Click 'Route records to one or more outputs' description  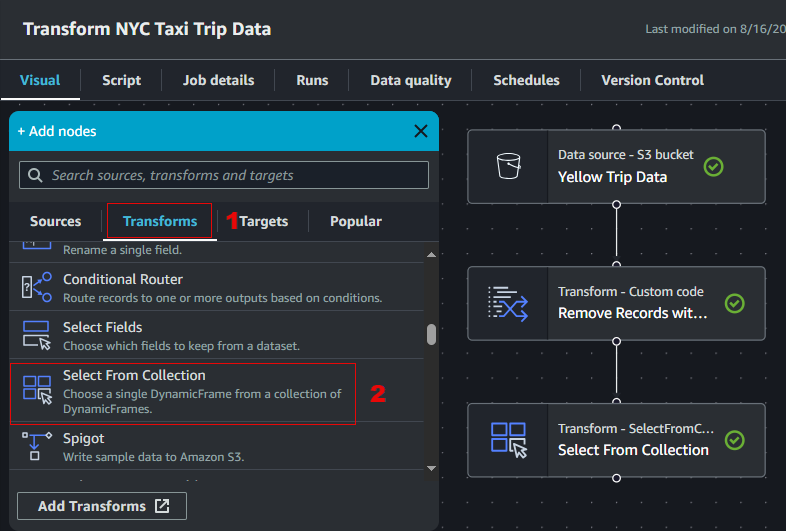(x=223, y=298)
